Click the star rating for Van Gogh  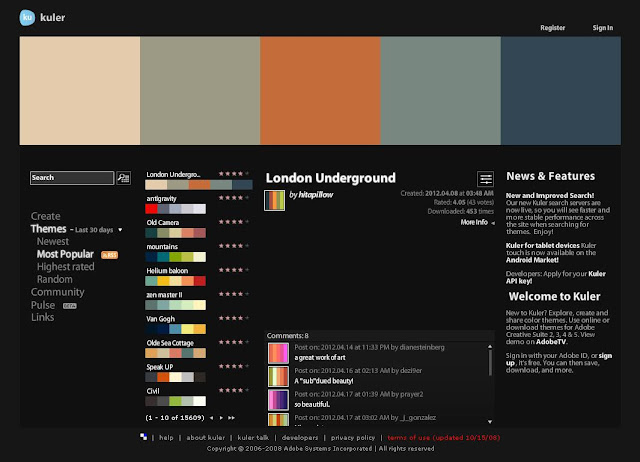[234, 318]
